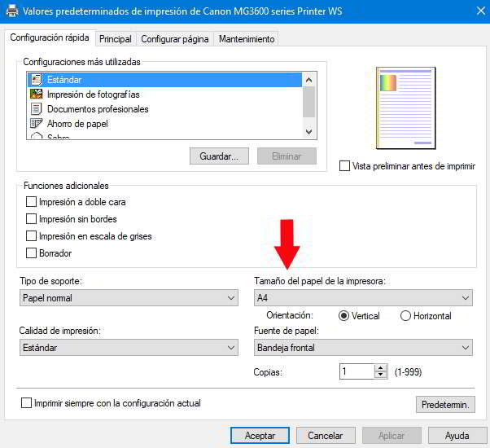Select Vertical orientation
490x448 pixels.
point(343,316)
